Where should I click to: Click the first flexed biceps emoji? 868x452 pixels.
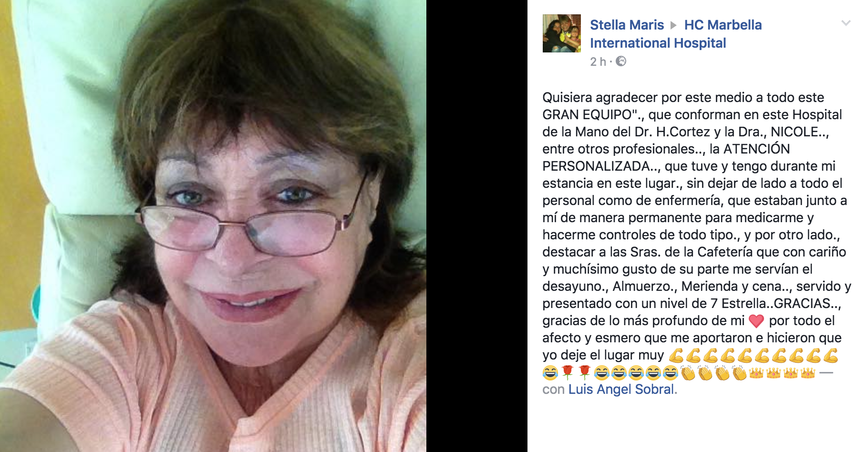pos(676,355)
